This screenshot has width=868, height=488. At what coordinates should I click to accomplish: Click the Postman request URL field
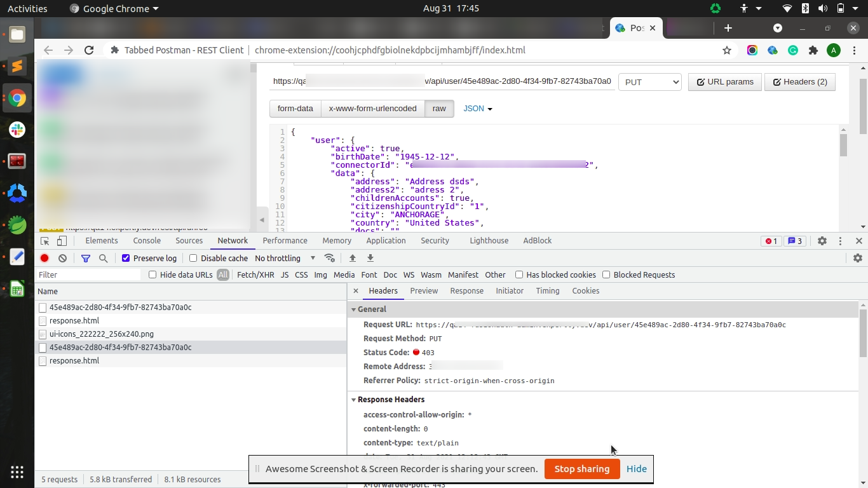point(442,81)
